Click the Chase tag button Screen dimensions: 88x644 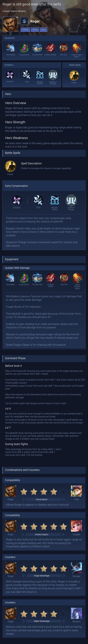[x=35, y=29]
